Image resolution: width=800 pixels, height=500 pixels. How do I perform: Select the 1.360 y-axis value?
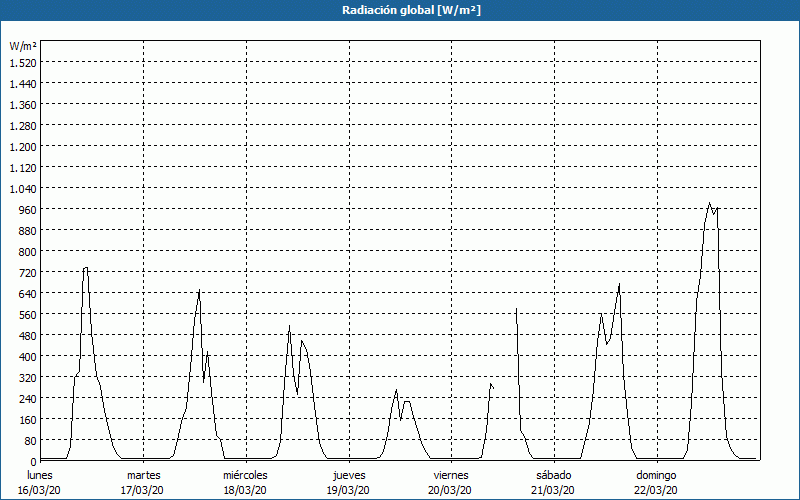[x=23, y=105]
